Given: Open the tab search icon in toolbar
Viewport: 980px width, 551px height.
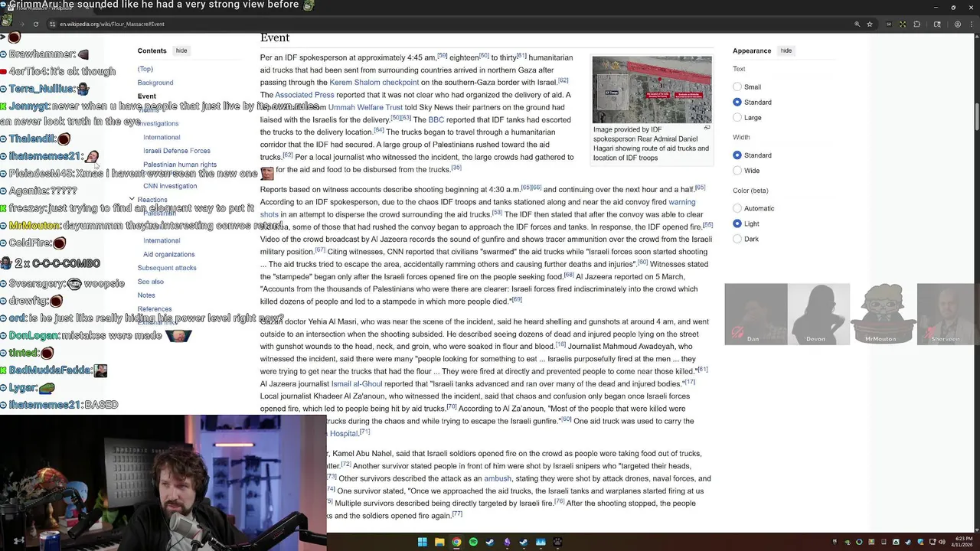Looking at the screenshot, I should pos(937,24).
